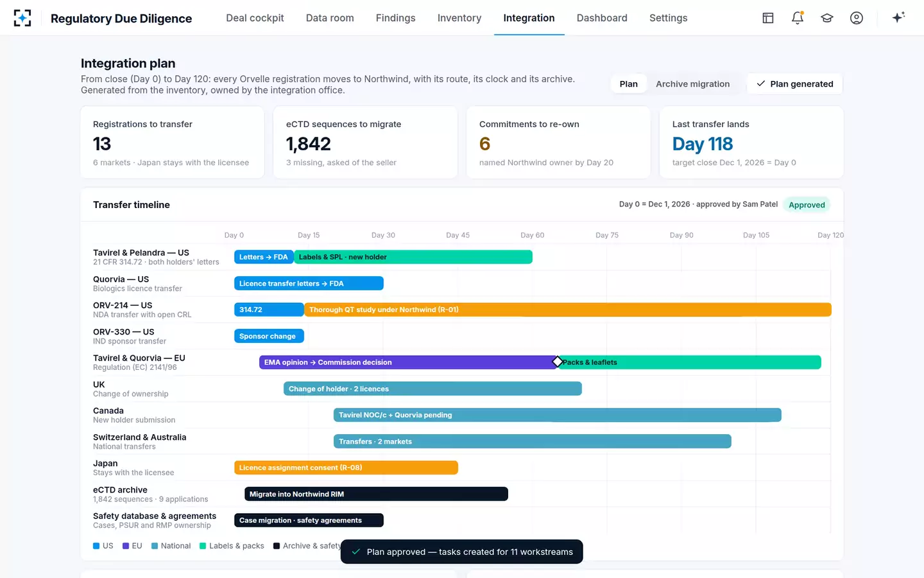Select the Sponsor change bar
The height and width of the screenshot is (578, 924).
[x=269, y=336]
